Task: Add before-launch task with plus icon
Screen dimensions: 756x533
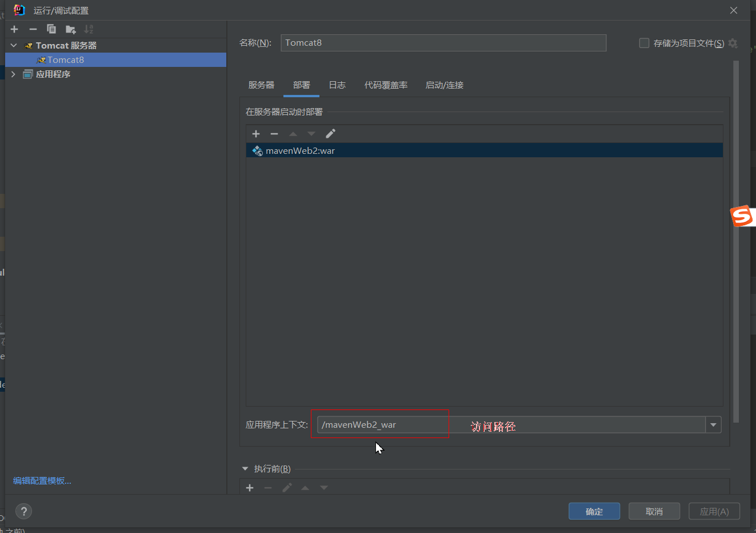Action: coord(250,488)
